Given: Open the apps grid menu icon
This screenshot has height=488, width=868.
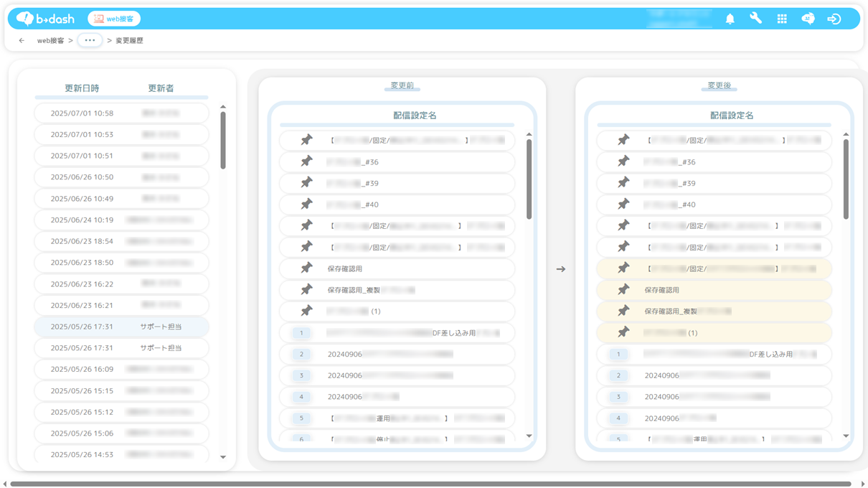Looking at the screenshot, I should [x=782, y=19].
